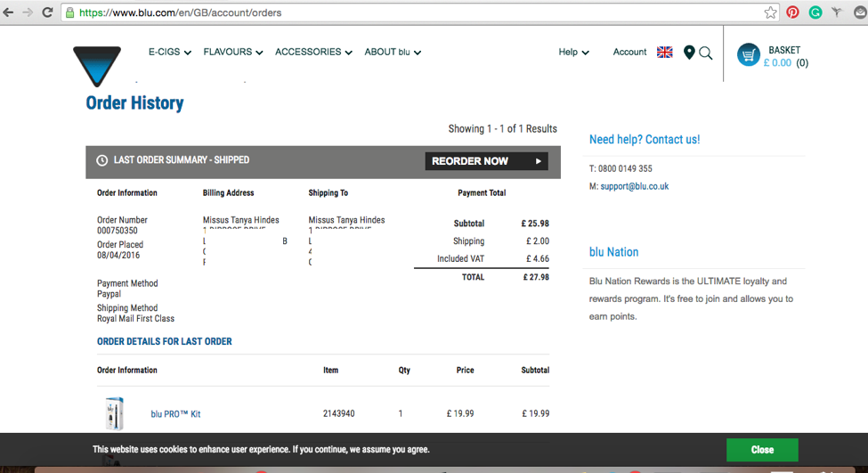Click the Included VAT £ 4.66 value

click(538, 259)
